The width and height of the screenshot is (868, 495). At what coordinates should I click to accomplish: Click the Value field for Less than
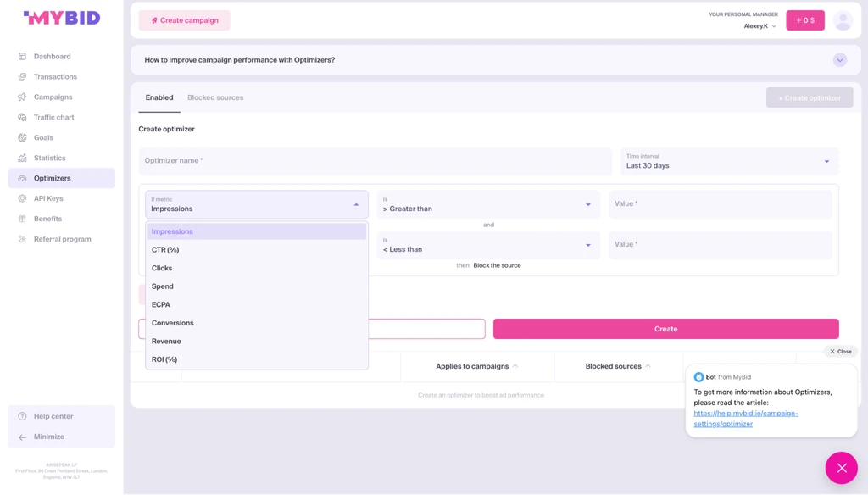pos(721,245)
